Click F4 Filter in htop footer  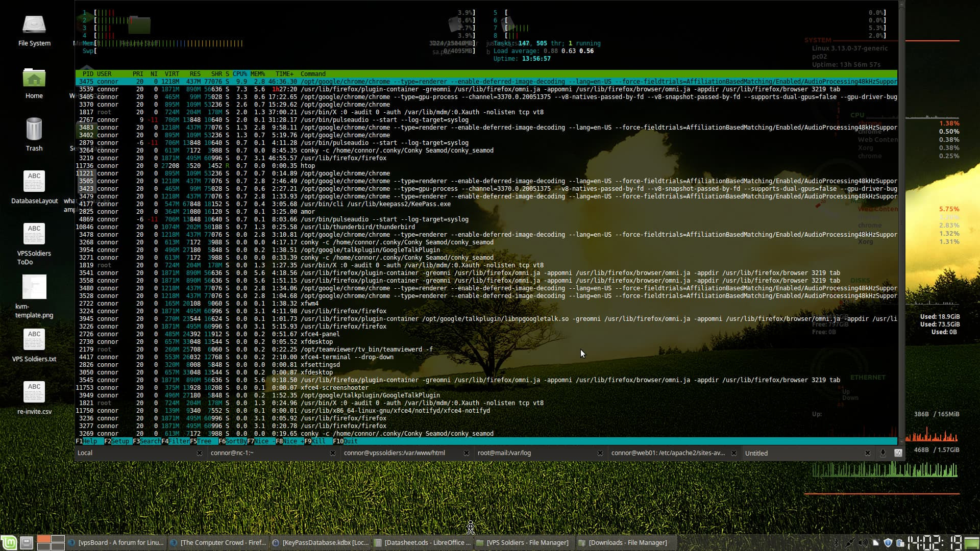coord(176,441)
